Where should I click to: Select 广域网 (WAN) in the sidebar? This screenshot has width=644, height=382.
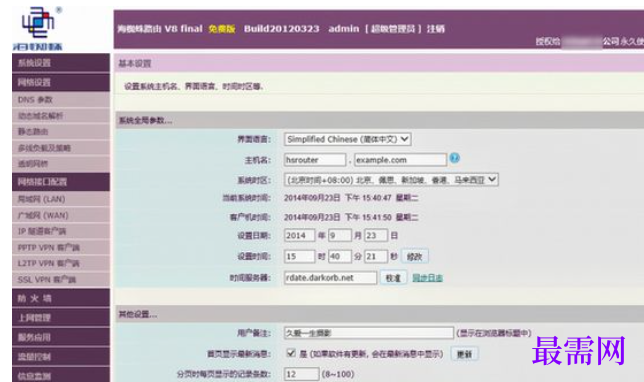coord(61,215)
